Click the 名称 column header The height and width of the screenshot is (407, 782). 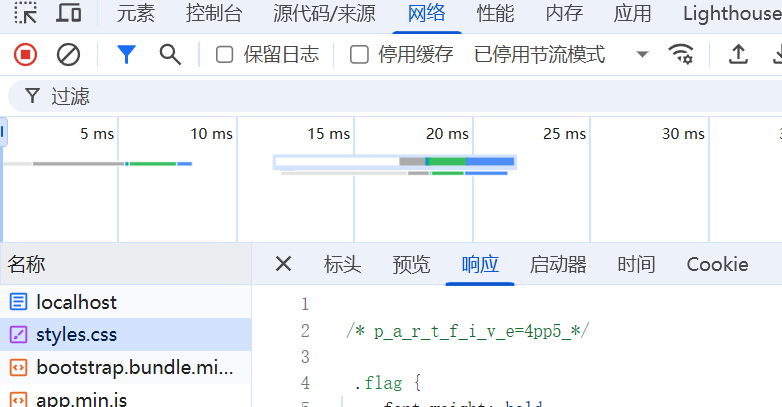pos(126,264)
